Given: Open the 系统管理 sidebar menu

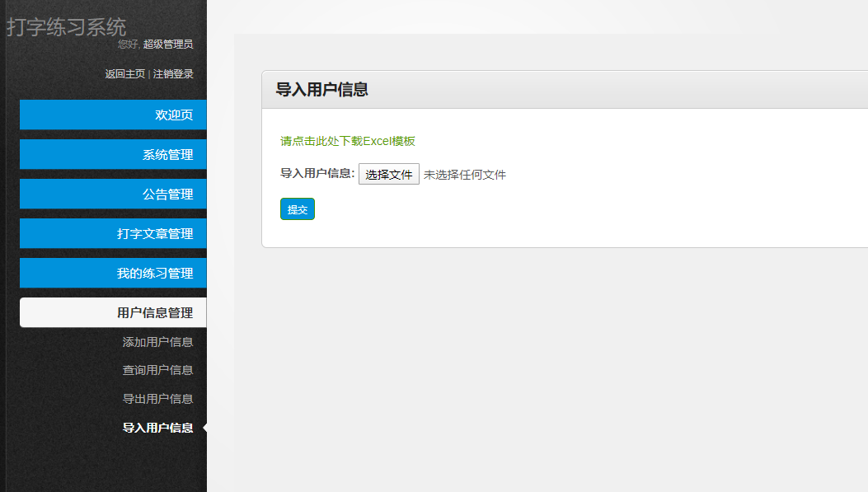Looking at the screenshot, I should pyautogui.click(x=113, y=154).
